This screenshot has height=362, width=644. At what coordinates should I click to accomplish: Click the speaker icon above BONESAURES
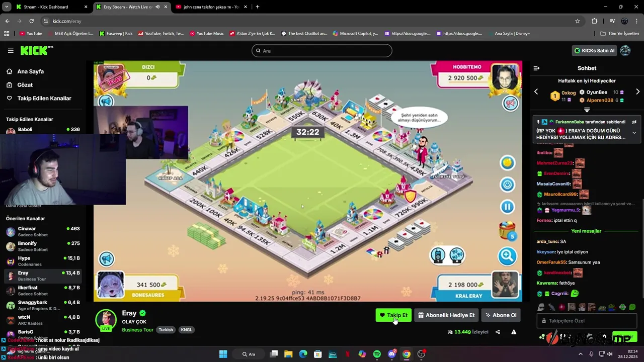pos(106,259)
